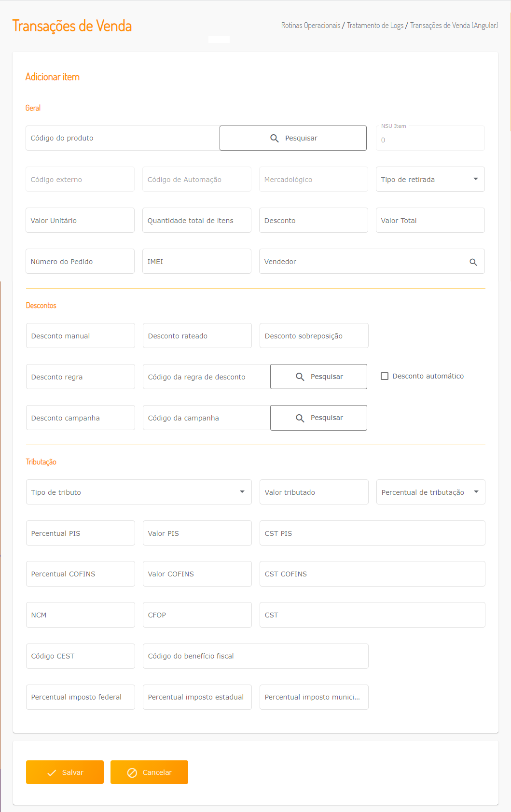
Task: Select the Código CEST field
Action: click(x=81, y=656)
